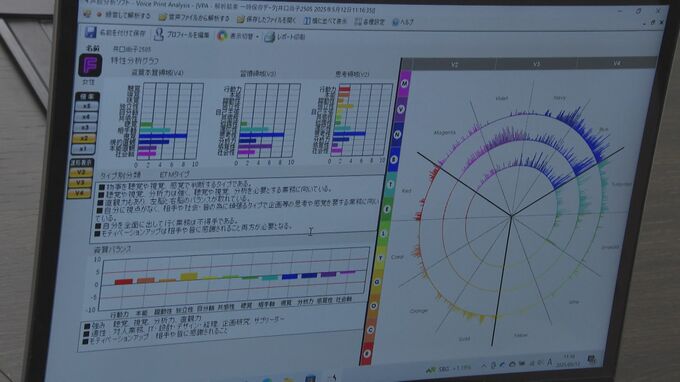Click the profile edit person icon
The image size is (680, 382).
[159, 34]
